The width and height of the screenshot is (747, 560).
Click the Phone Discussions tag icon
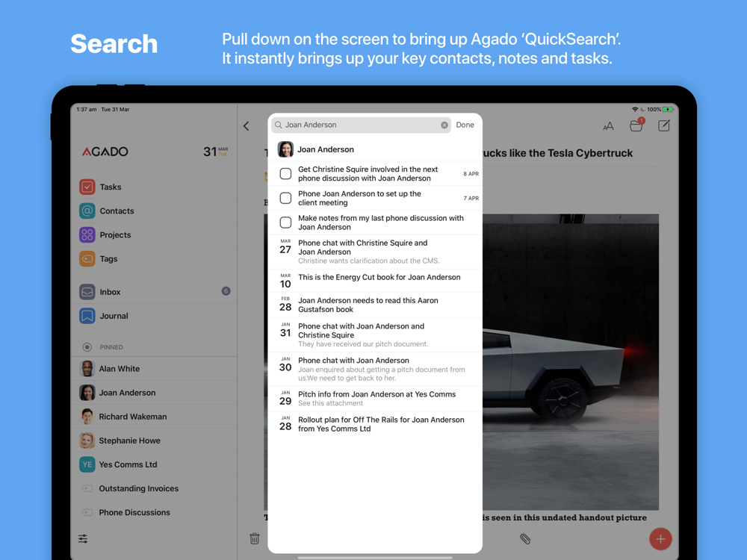[87, 512]
